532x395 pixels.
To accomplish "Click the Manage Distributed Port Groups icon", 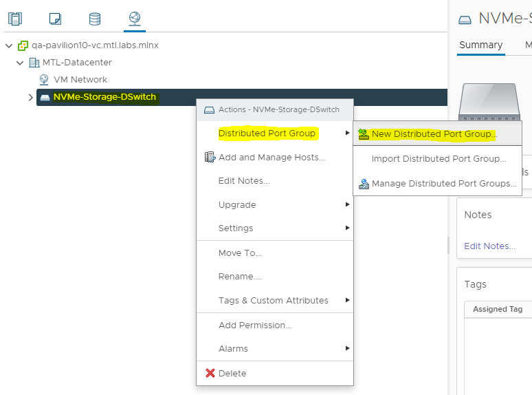I will pyautogui.click(x=364, y=184).
